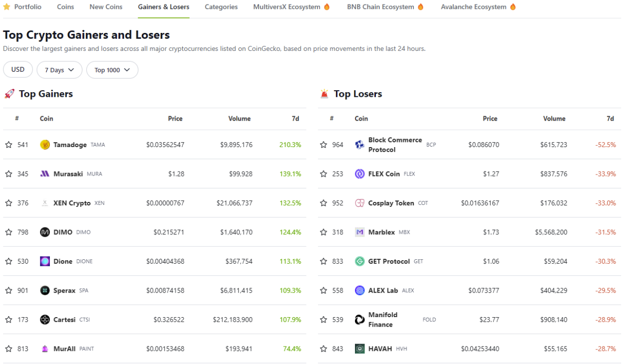Click the Cosplay Token logo icon
Screen dimensions: 625x364
coord(360,203)
